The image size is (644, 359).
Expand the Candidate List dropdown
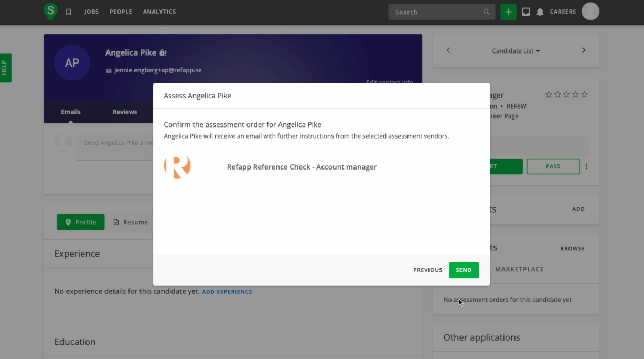point(516,51)
